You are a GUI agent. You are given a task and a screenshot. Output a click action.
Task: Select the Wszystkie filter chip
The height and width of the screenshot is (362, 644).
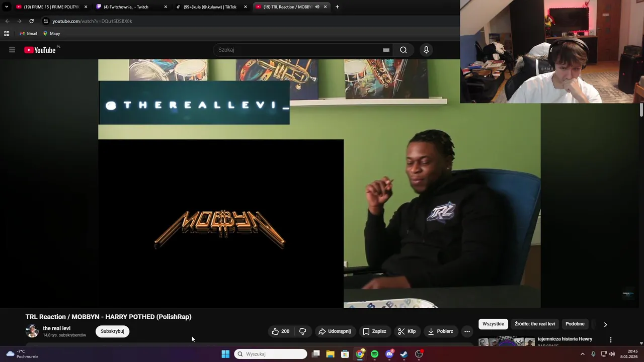[493, 324]
